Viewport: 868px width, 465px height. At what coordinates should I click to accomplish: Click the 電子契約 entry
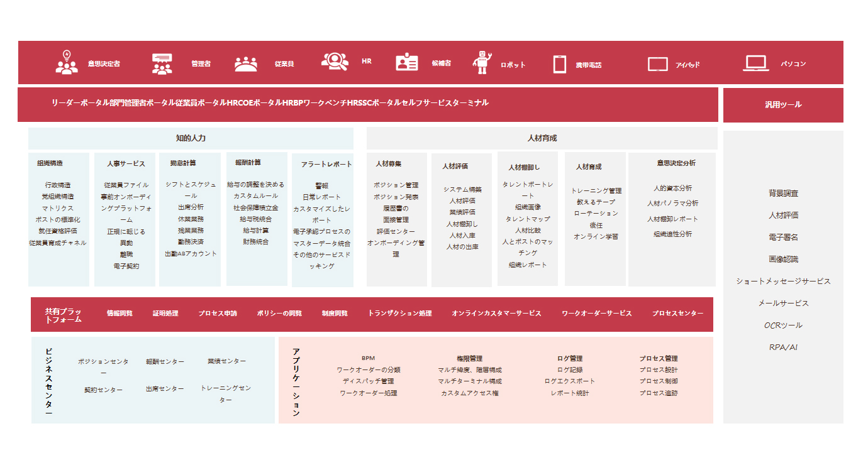tap(126, 266)
